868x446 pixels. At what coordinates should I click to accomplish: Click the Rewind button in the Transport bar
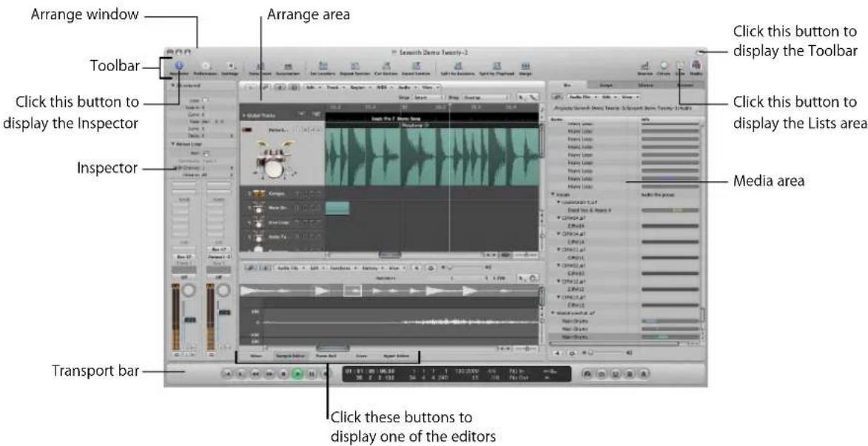[255, 374]
